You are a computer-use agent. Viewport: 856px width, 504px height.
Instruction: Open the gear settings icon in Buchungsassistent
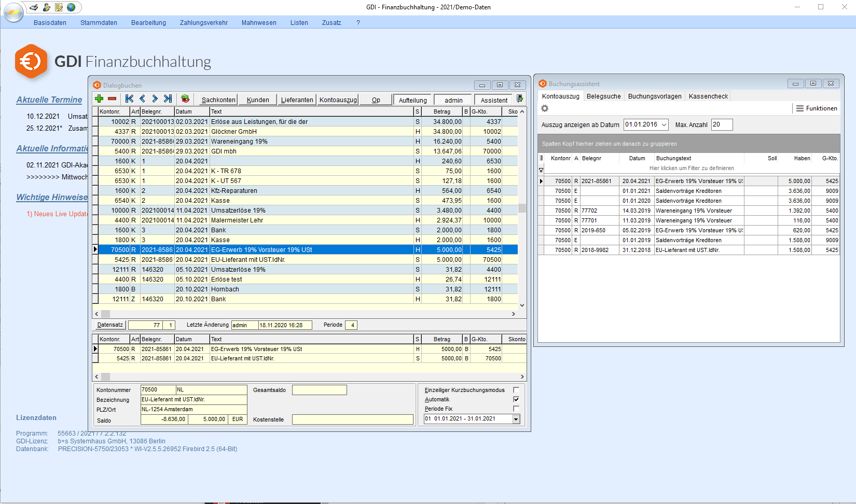(x=545, y=108)
